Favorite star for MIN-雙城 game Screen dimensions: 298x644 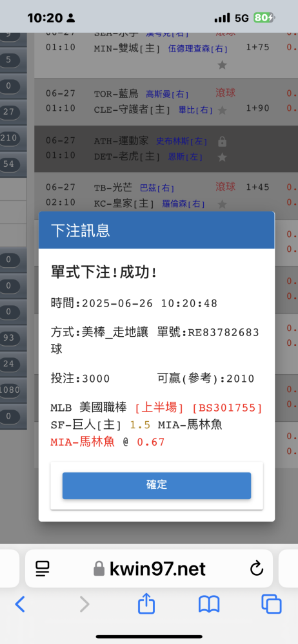[x=223, y=65]
